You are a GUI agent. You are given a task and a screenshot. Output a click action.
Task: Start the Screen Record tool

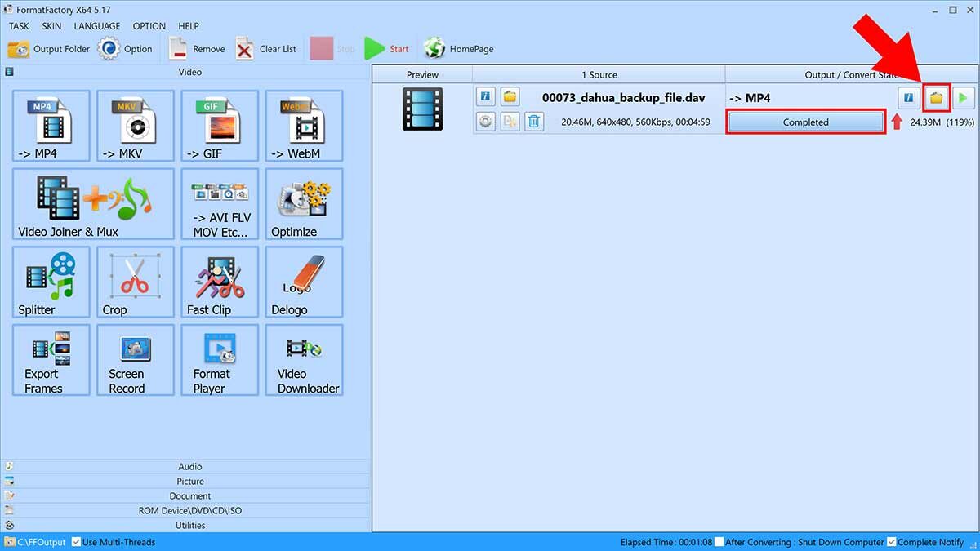pos(135,361)
